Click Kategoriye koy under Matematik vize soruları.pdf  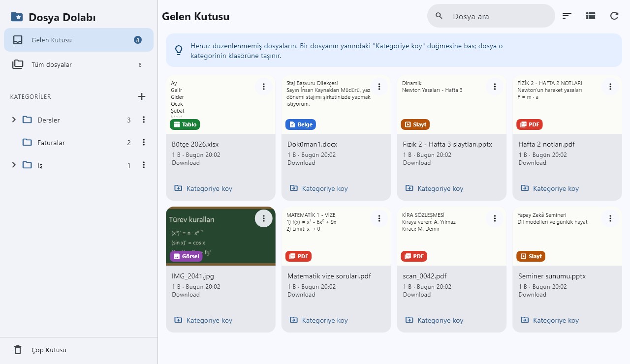click(x=318, y=320)
